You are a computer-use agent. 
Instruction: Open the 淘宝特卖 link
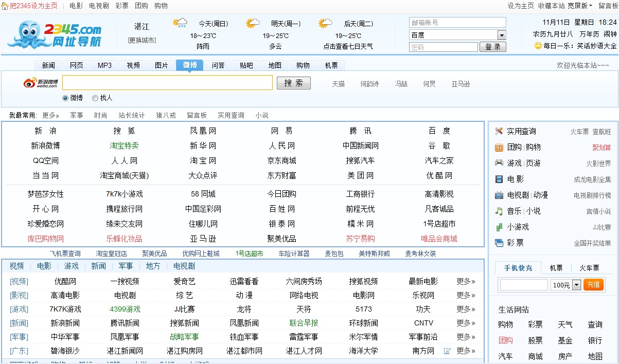pyautogui.click(x=125, y=145)
